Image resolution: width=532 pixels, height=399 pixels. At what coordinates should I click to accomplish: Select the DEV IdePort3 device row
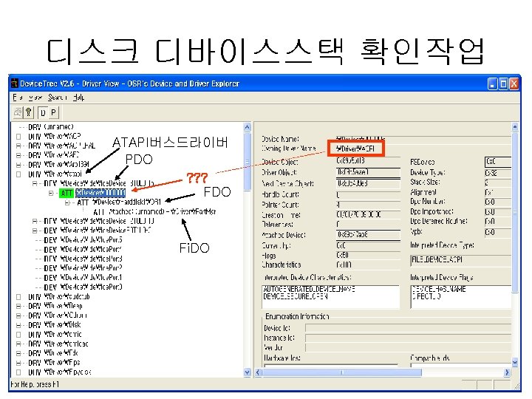click(x=83, y=259)
